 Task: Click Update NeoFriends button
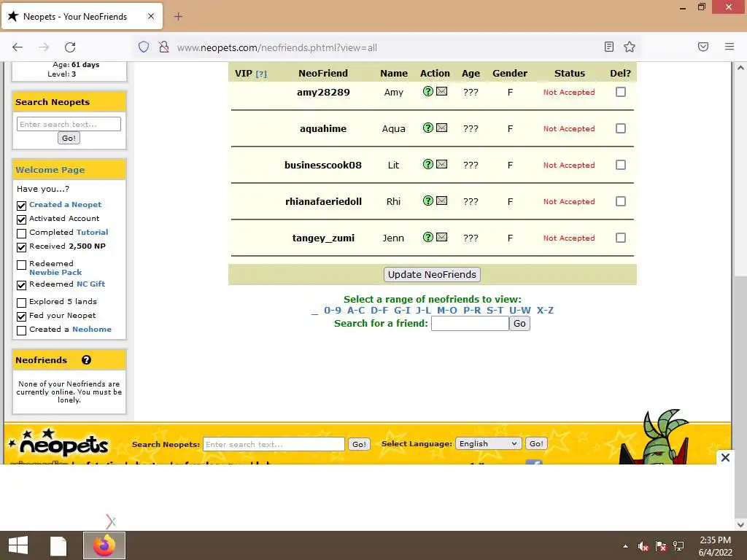point(432,274)
